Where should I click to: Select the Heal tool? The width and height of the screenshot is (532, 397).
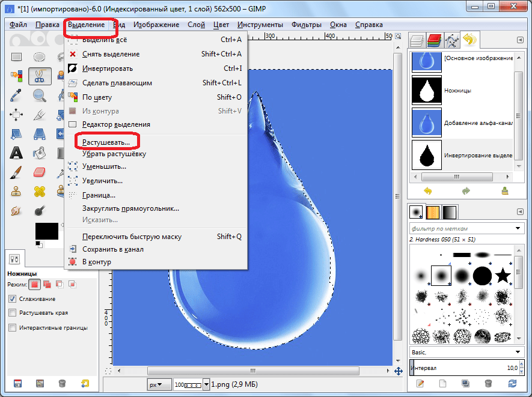[39, 192]
